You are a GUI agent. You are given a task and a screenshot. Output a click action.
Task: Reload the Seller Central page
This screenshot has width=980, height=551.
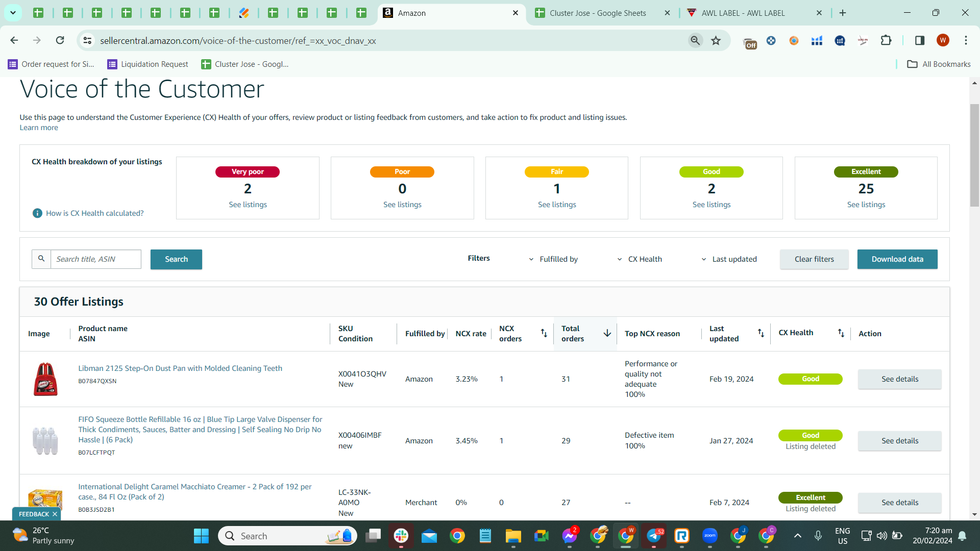(60, 40)
